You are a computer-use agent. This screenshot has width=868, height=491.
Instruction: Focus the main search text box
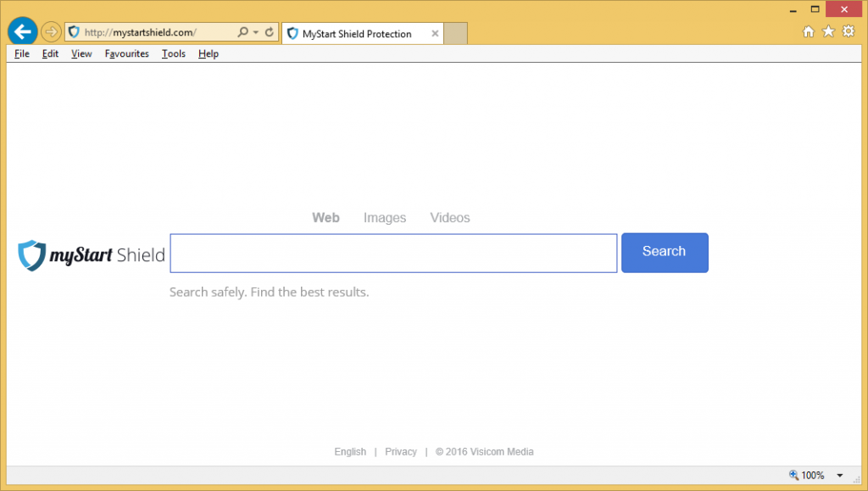pos(393,254)
